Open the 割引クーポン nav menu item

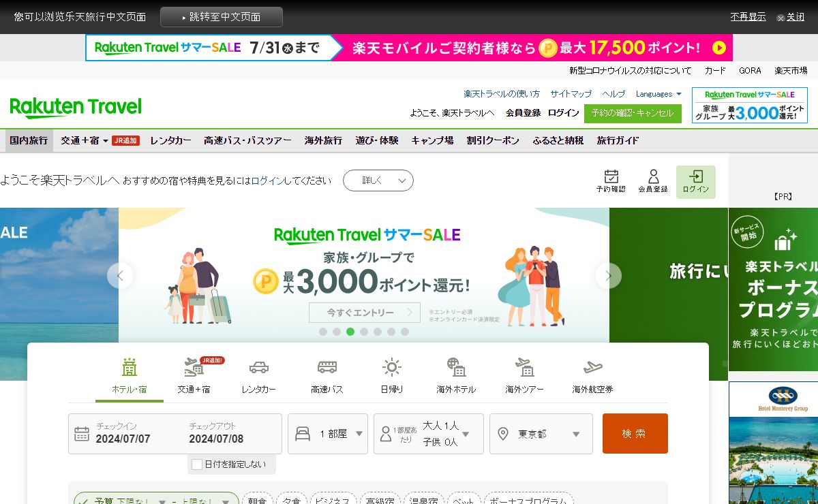point(493,141)
